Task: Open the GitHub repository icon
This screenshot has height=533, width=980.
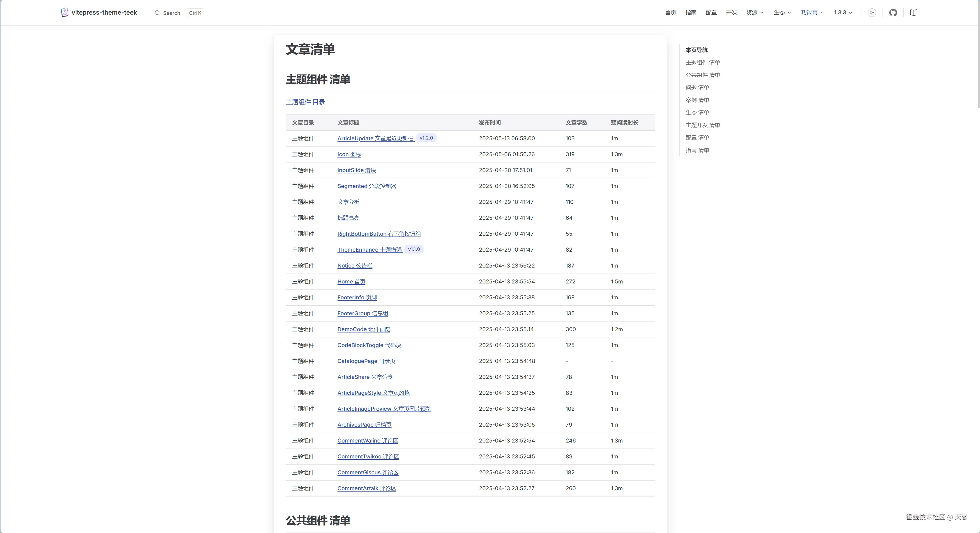Action: [893, 13]
